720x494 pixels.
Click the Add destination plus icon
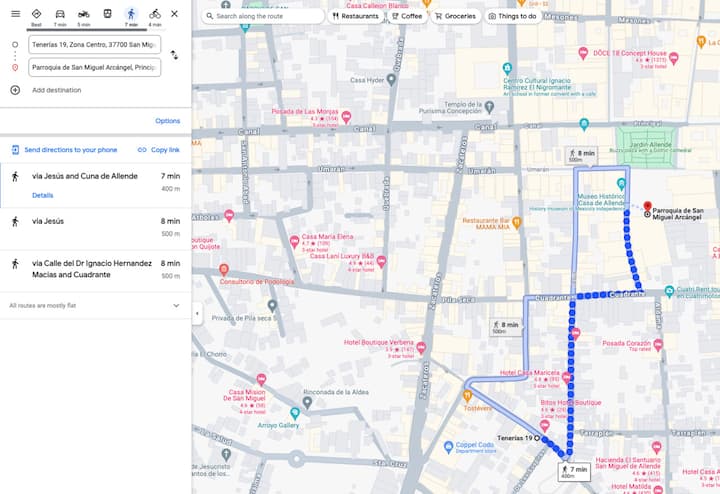tap(15, 90)
